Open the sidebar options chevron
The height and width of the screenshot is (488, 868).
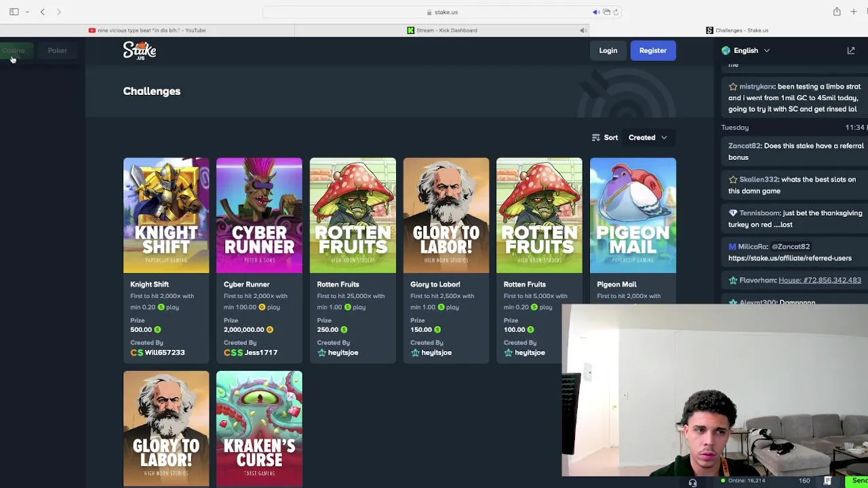(x=27, y=12)
